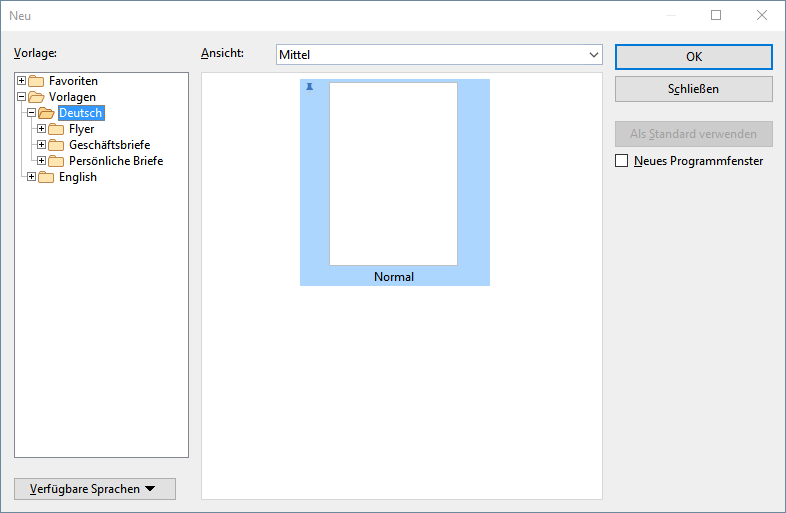The image size is (786, 513).
Task: Click the 'Normal' template caption text
Action: (x=394, y=277)
